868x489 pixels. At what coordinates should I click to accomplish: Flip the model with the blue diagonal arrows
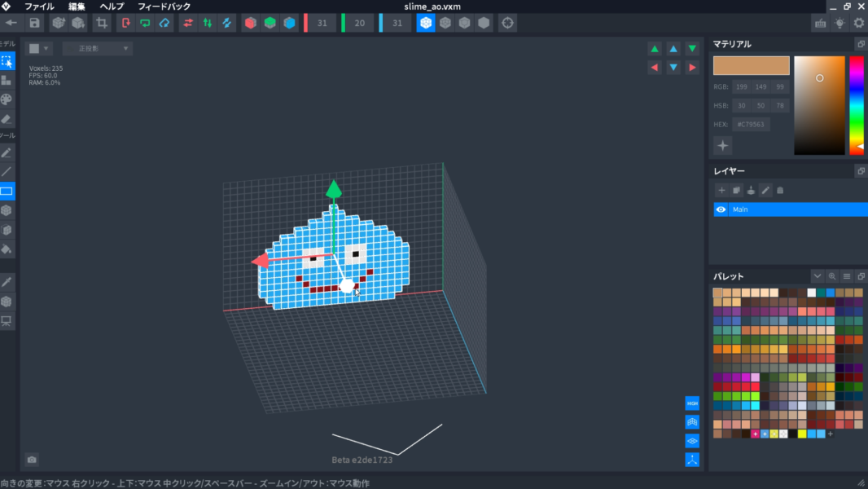227,24
